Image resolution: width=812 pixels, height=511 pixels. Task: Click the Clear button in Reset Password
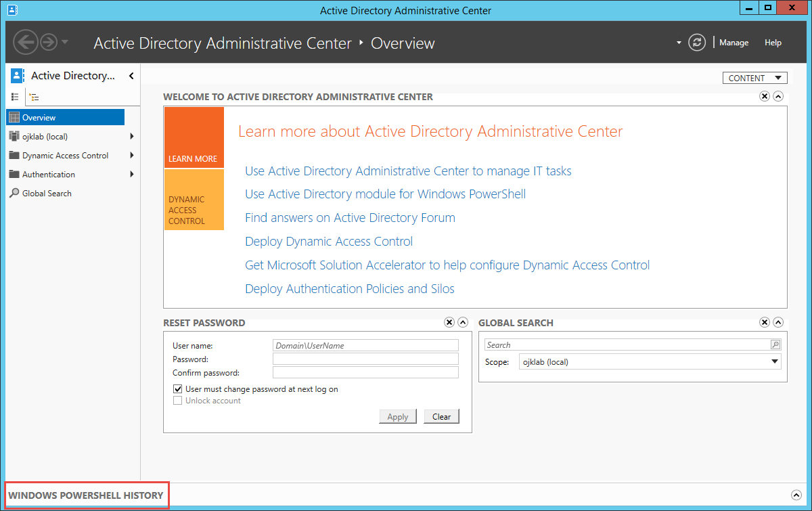coord(441,417)
